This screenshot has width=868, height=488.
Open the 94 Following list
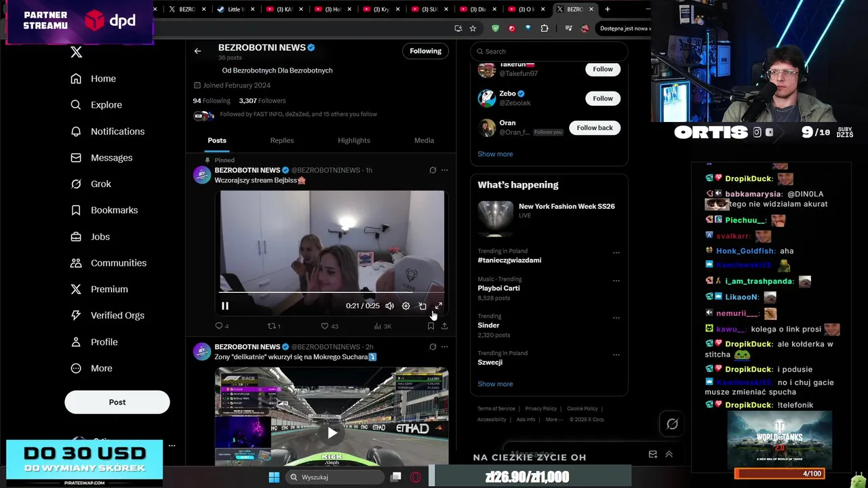tap(212, 100)
